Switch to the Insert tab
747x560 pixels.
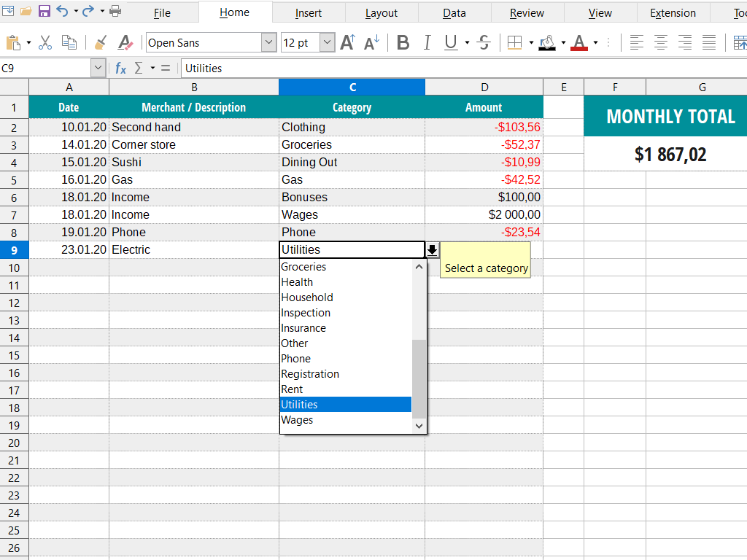click(x=308, y=12)
